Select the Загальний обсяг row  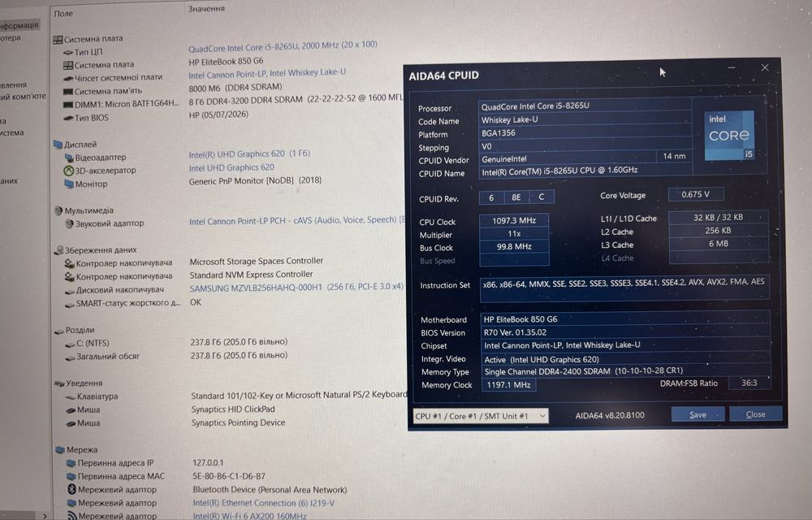(108, 357)
